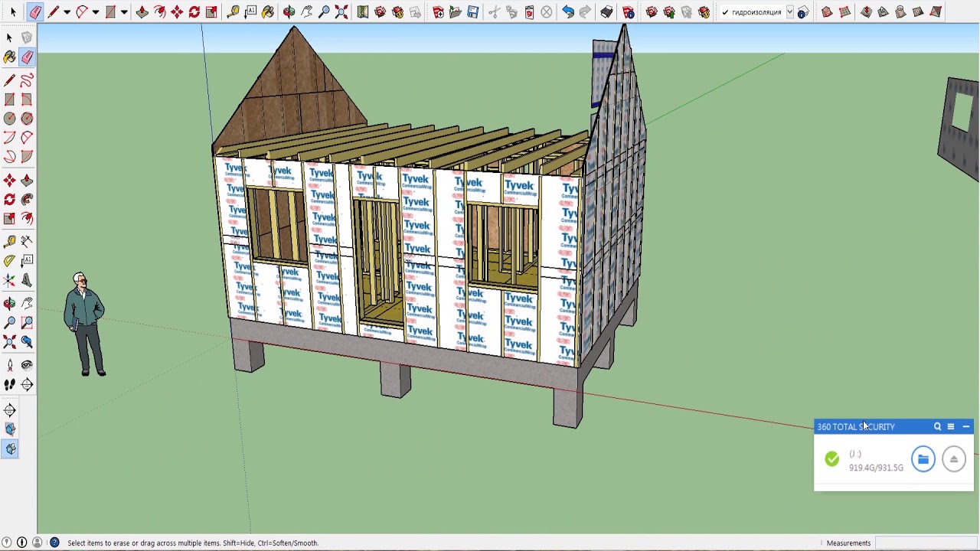Pick the Move tool in top toolbar
This screenshot has height=551, width=980.
[177, 11]
